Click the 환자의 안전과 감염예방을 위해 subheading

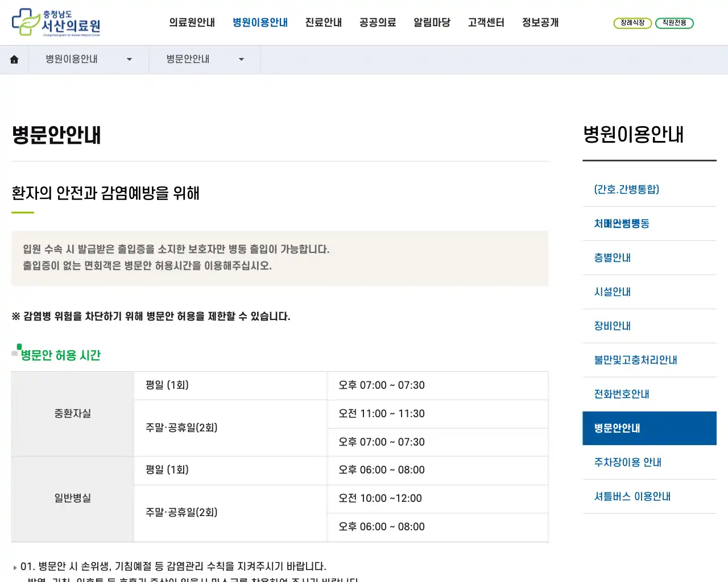105,193
